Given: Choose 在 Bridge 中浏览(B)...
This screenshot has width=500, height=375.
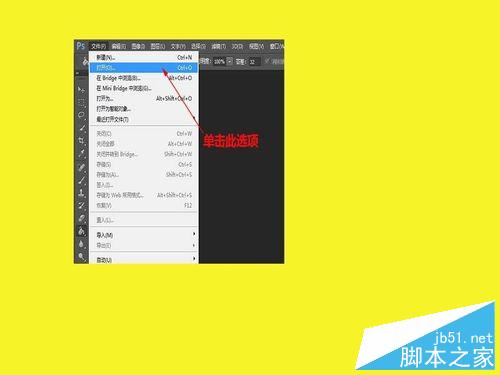Looking at the screenshot, I should pyautogui.click(x=144, y=78).
